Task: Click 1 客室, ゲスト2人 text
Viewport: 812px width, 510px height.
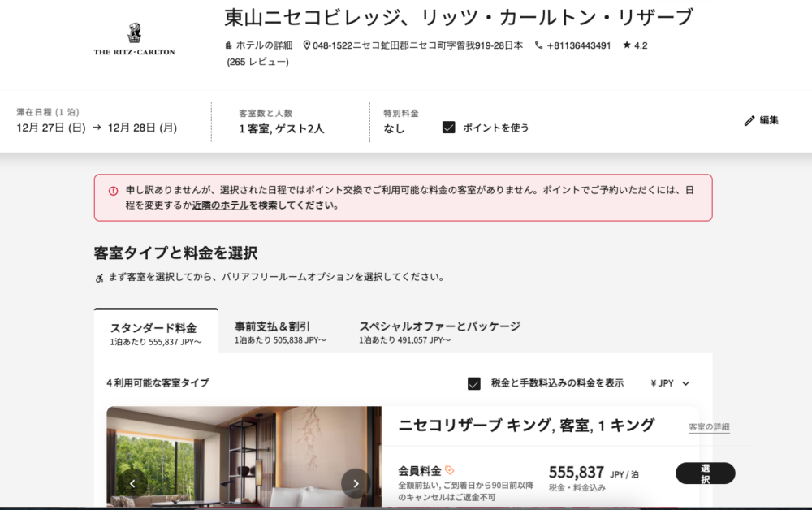Action: (x=281, y=129)
